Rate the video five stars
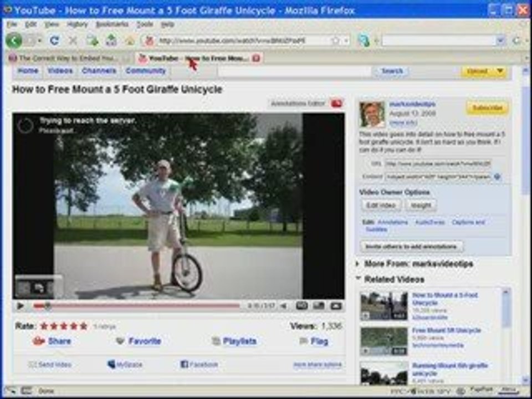 pos(84,326)
